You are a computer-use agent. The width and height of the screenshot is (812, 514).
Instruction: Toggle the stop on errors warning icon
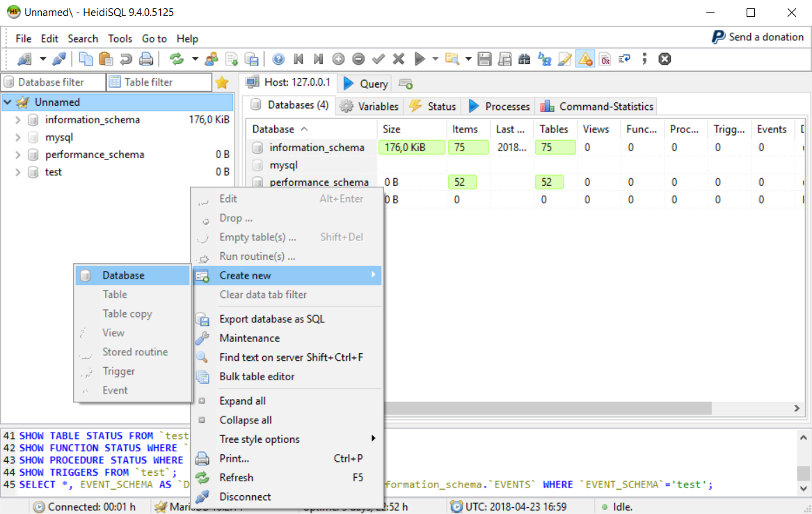(x=585, y=59)
